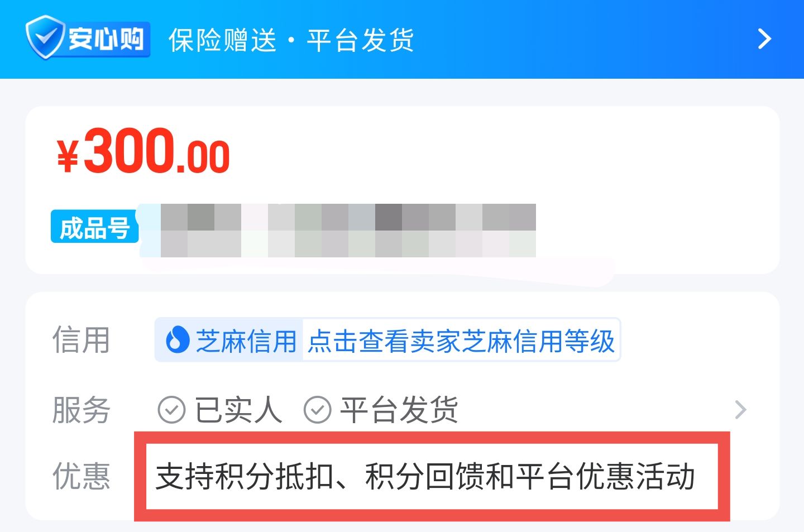Expand the 服务 row with its gray chevron
Image resolution: width=804 pixels, height=532 pixels.
click(x=740, y=410)
